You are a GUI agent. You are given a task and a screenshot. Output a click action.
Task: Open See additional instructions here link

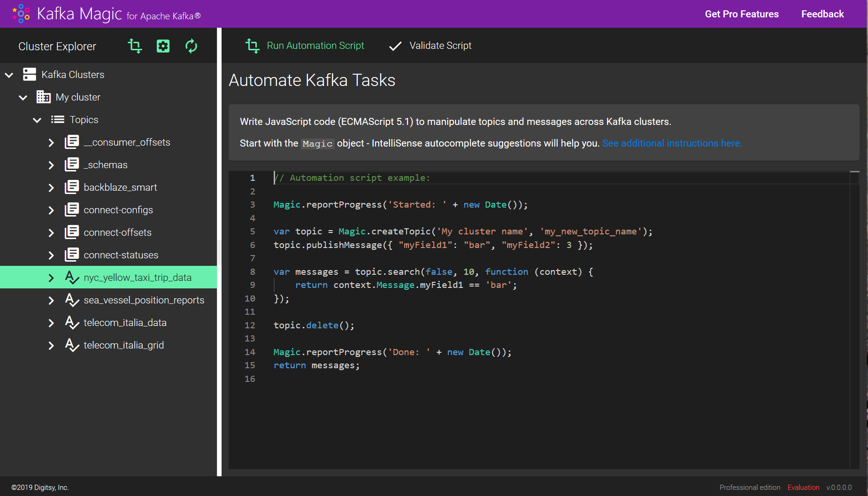[672, 143]
